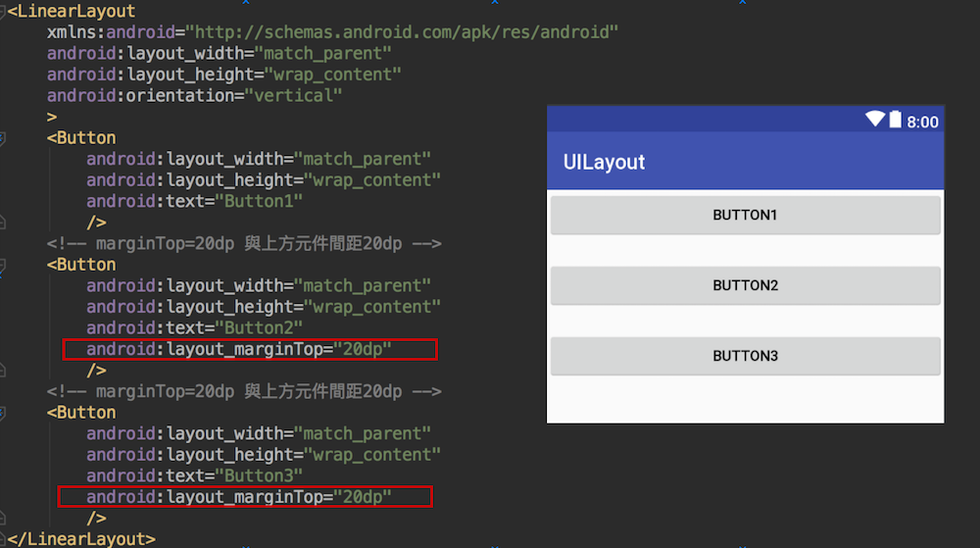Click highlighted layout_marginTop line under Button3
Viewport: 980px width, 548px height.
tap(244, 497)
